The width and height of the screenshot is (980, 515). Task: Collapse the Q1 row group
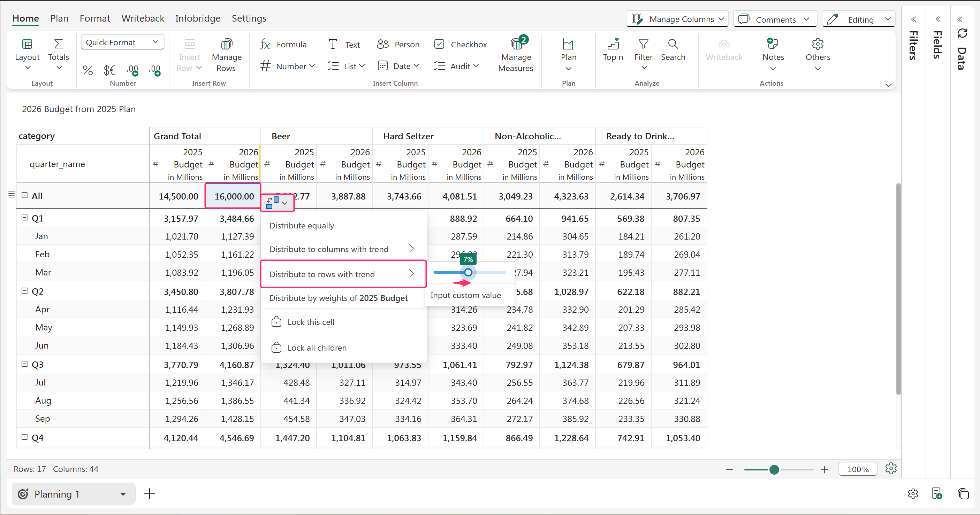click(x=25, y=218)
